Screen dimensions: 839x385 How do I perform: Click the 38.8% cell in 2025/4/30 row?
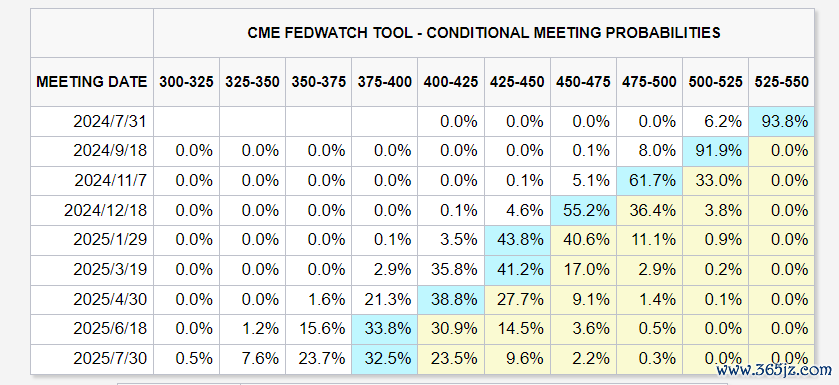(x=451, y=300)
